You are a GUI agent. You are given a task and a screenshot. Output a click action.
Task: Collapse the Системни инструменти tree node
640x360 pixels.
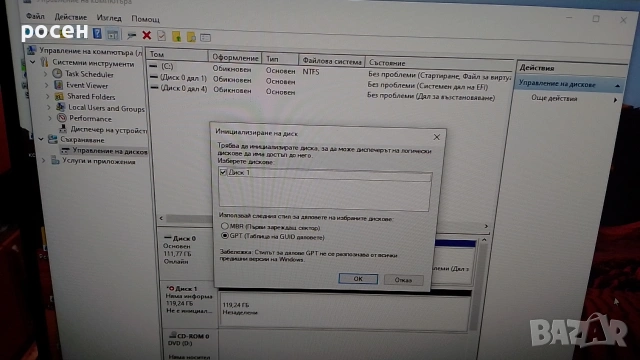[33, 62]
